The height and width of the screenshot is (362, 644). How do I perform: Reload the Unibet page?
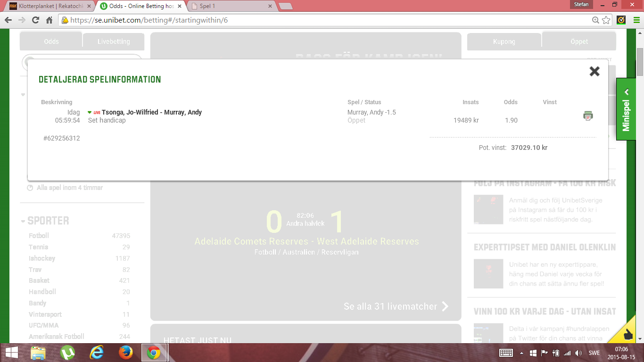35,20
